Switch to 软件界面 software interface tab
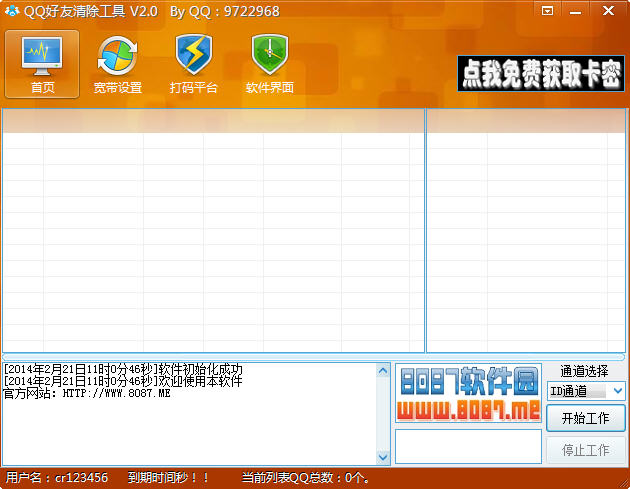630x489 pixels. [270, 64]
